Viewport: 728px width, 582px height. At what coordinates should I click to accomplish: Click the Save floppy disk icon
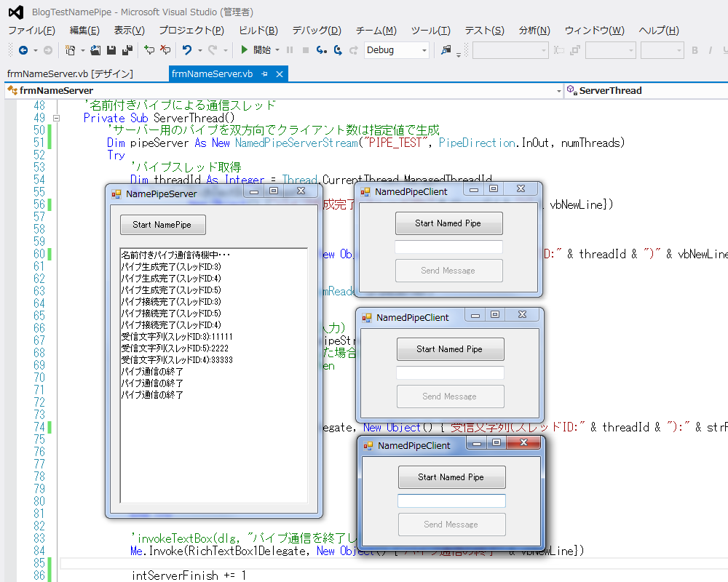pos(111,50)
